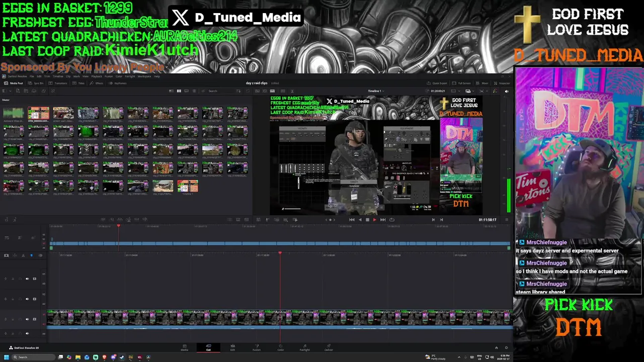Select the second media pool clip thumbnail

tap(38, 113)
